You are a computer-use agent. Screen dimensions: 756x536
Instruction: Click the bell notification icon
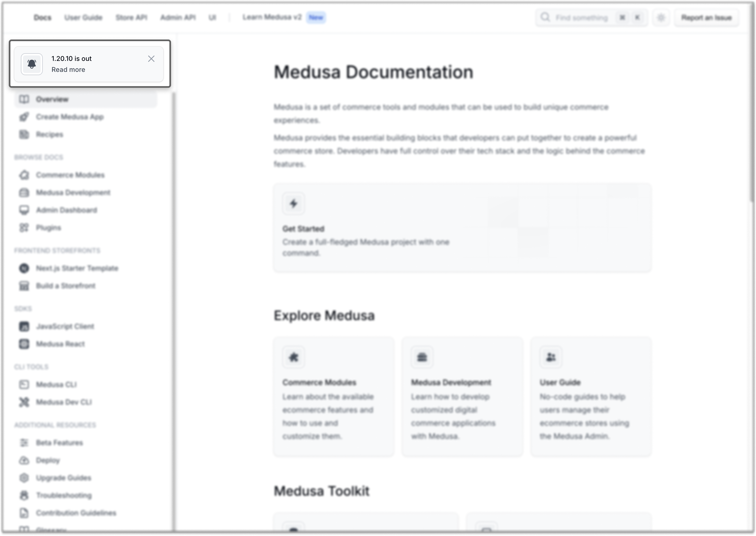tap(32, 64)
